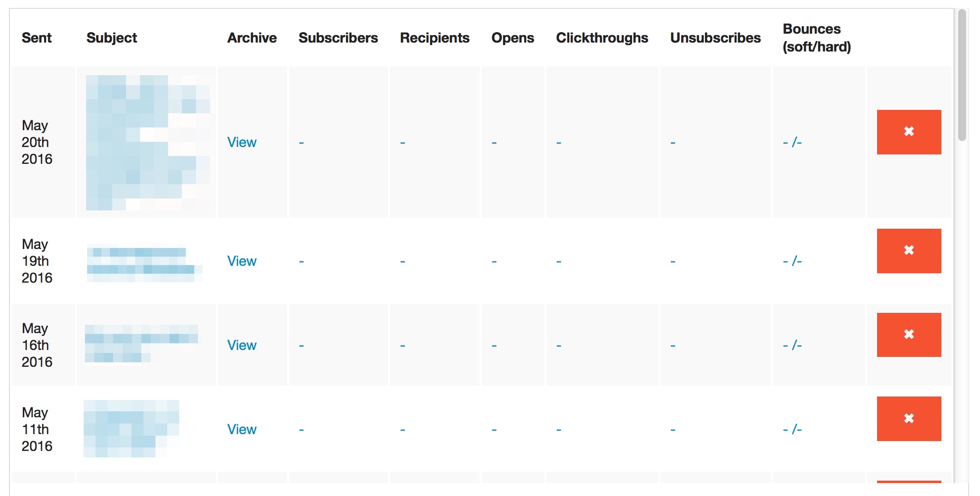980x496 pixels.
Task: Delete the May 19th 2016 campaign
Action: [x=909, y=251]
